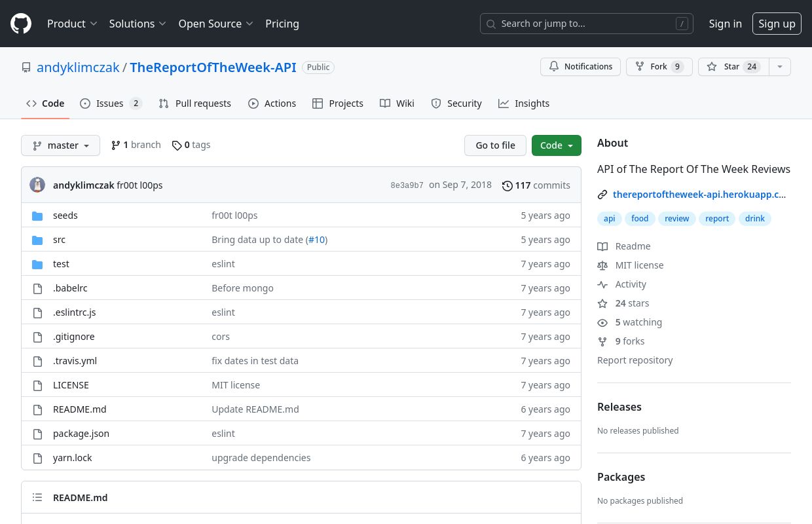Open the Releases section heading
The width and height of the screenshot is (812, 524).
(619, 407)
